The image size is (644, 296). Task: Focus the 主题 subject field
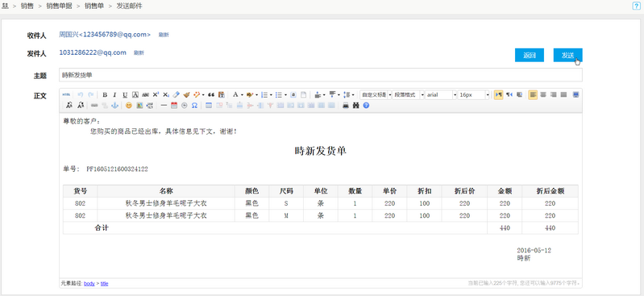pos(320,75)
